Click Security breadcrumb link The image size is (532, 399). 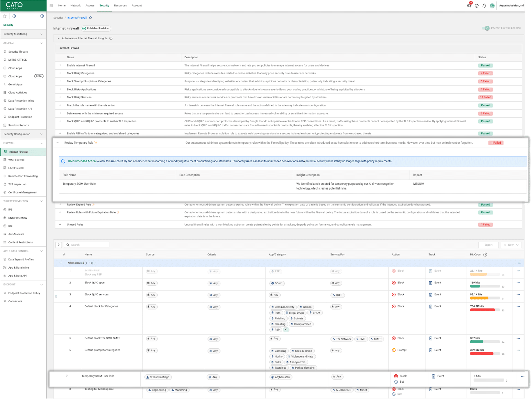(58, 18)
